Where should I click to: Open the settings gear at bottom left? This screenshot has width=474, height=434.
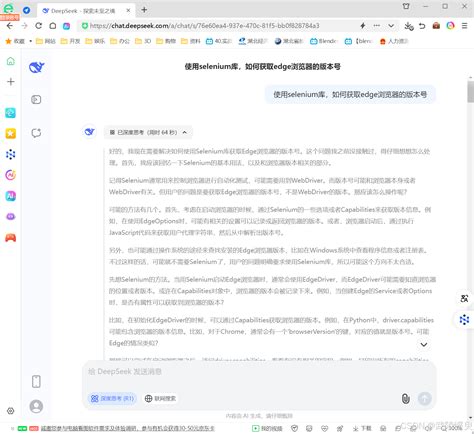click(11, 411)
